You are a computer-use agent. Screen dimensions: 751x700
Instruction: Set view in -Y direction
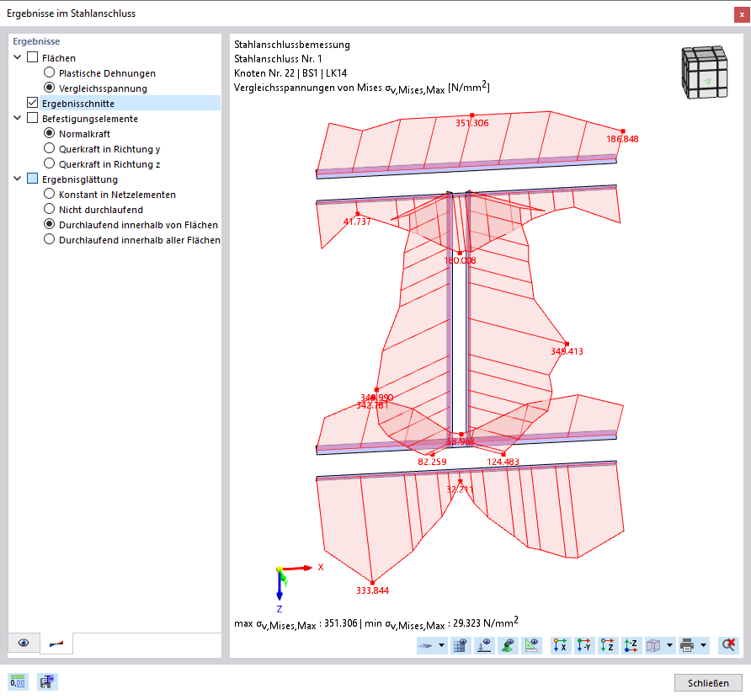(x=583, y=645)
